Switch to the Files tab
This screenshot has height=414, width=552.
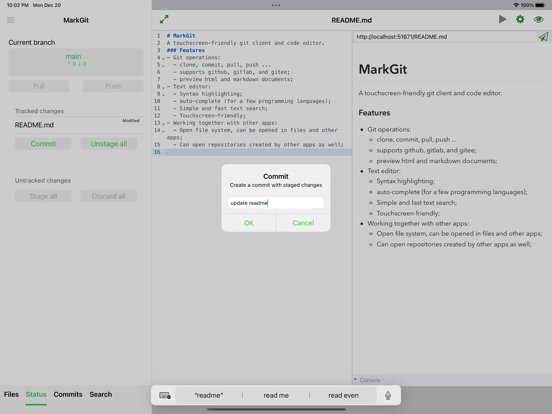click(11, 394)
